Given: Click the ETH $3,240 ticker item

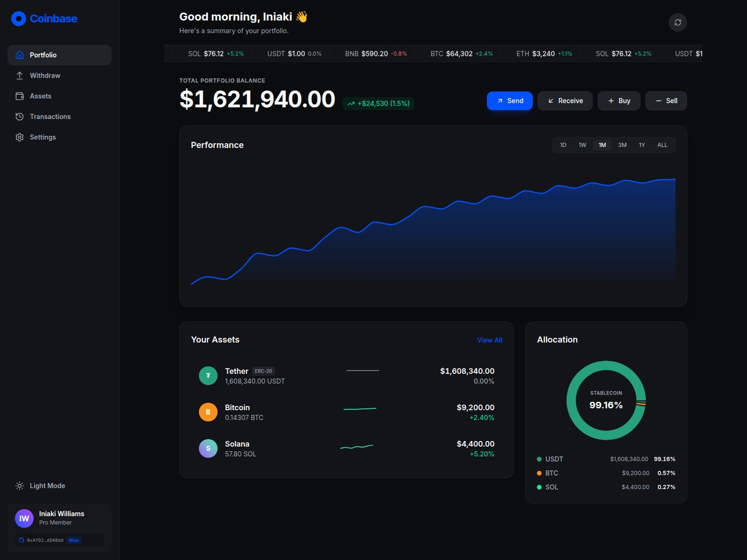Looking at the screenshot, I should [x=544, y=54].
